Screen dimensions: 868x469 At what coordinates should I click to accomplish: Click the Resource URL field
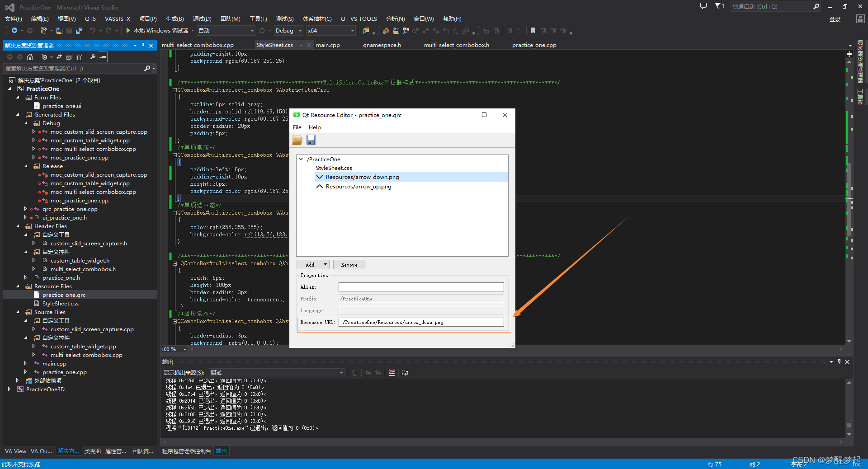pos(421,322)
